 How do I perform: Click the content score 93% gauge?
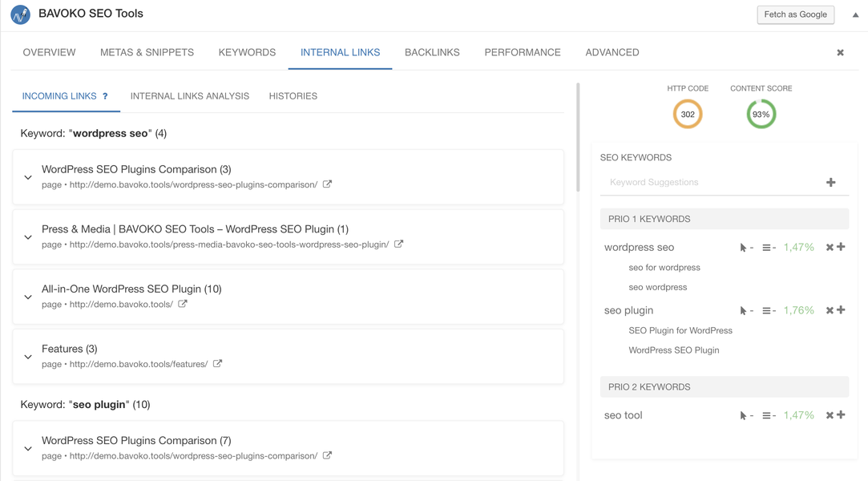pyautogui.click(x=761, y=114)
